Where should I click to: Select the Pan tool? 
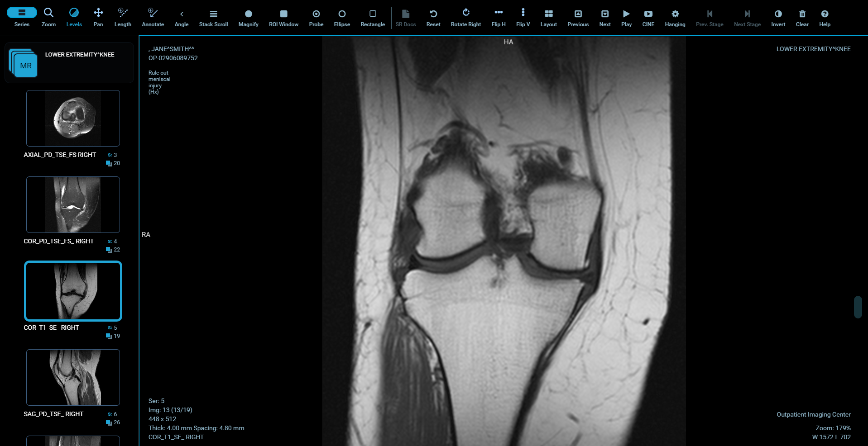[98, 17]
